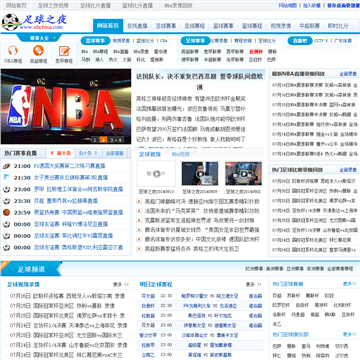360x360 pixels.
Task: Open 更多 next to 足球视频录像
Action: coord(121,285)
